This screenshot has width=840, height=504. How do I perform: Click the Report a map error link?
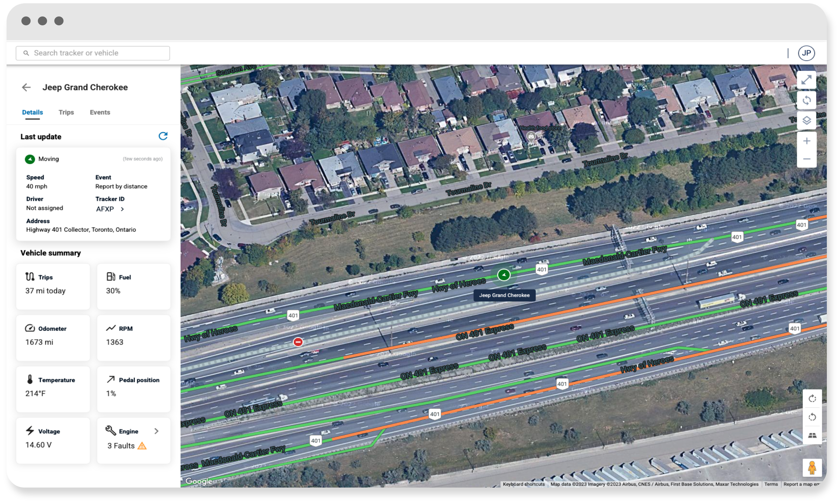801,484
